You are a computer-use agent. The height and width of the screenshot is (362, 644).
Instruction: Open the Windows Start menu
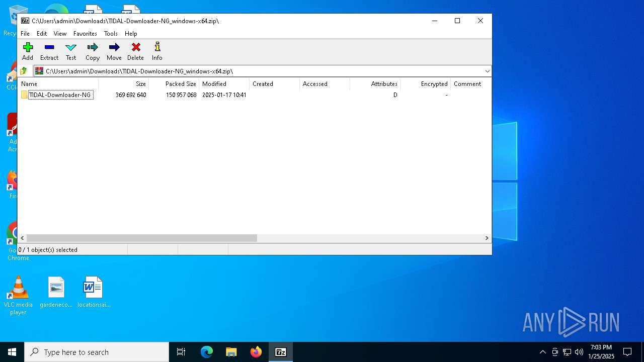coord(12,352)
